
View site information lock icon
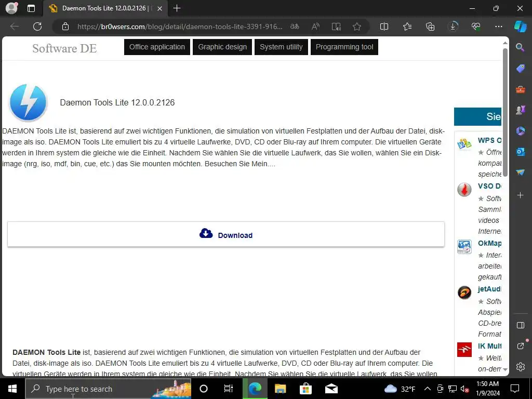click(65, 26)
